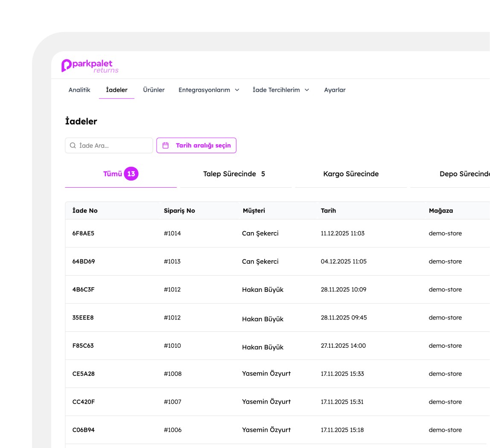Click order #1012 in the 35EEE8 row
Screen dimensions: 490x448
pos(172,318)
